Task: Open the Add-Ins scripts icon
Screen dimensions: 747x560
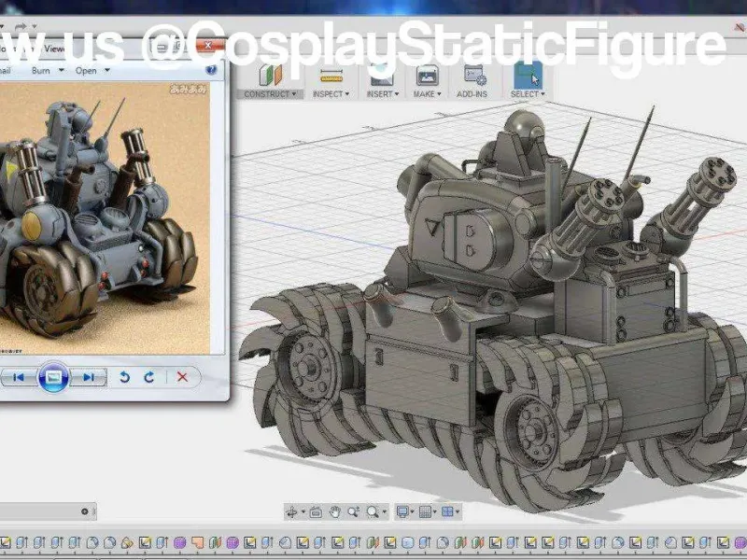Action: (474, 76)
